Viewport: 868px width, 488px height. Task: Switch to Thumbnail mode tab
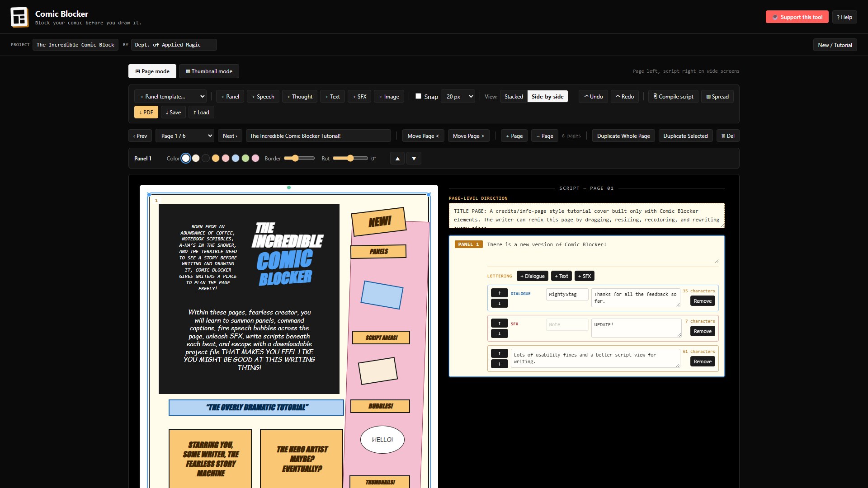(209, 71)
